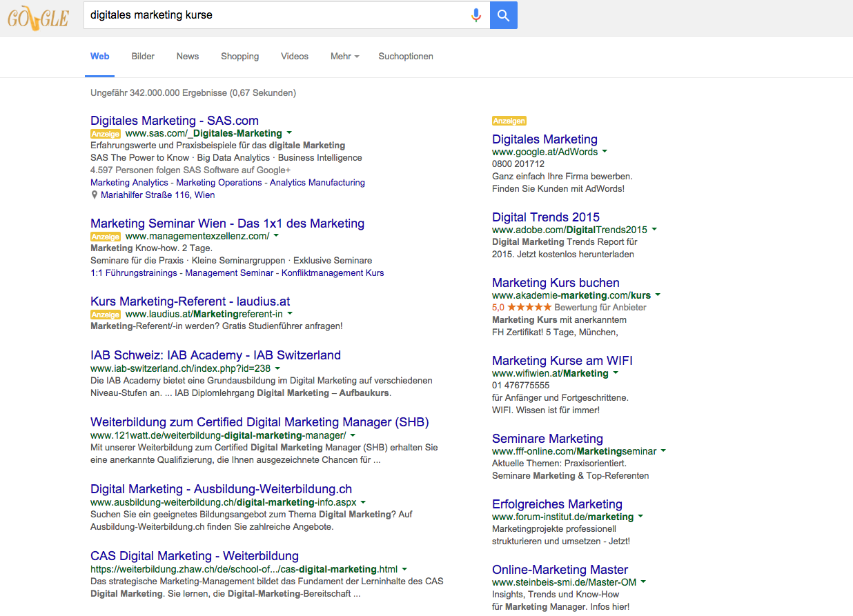Open the dropdown arrow next to weiterbildung.zhaw.ch URL
The height and width of the screenshot is (616, 853).
(404, 569)
